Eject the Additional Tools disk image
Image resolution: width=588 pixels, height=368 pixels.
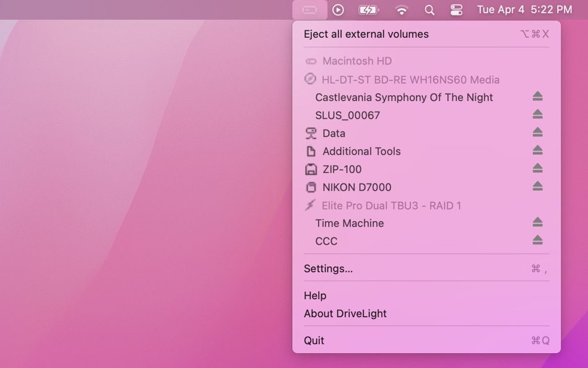537,150
